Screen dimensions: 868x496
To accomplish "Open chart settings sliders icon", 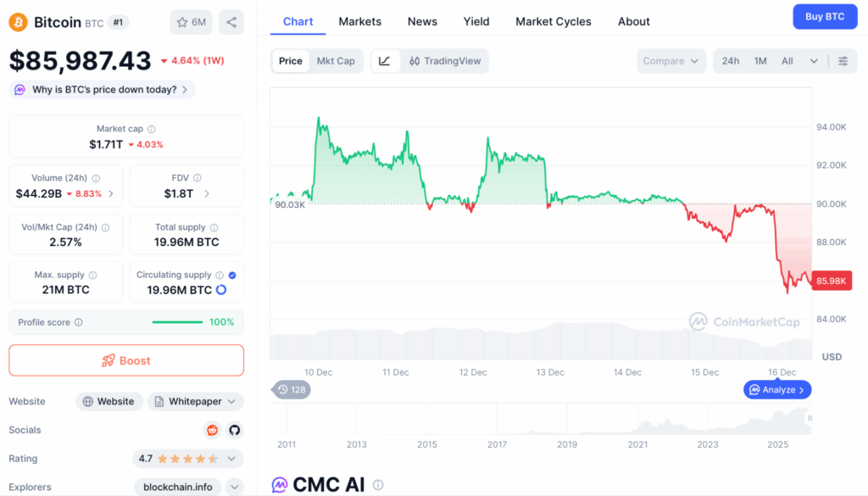I will click(843, 61).
